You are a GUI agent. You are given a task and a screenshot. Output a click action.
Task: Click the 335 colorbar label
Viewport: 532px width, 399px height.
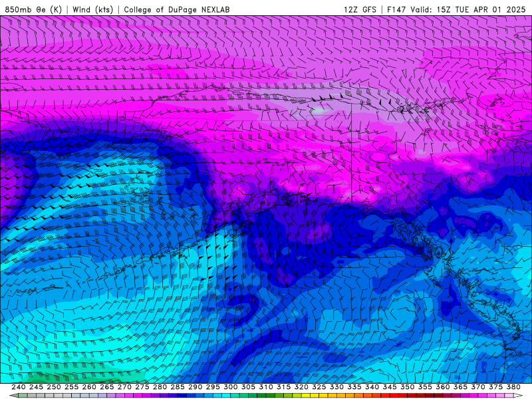coord(354,387)
